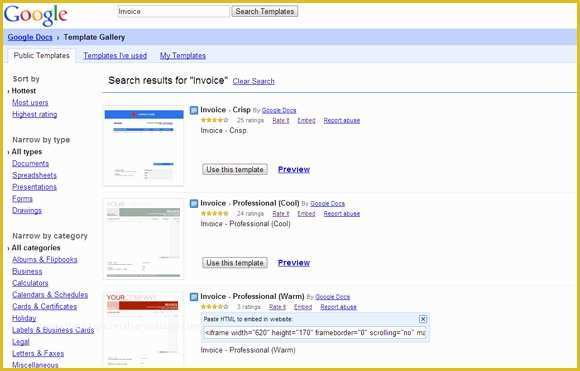Click Embed for Professional (Warm)
The width and height of the screenshot is (580, 371).
coord(303,307)
